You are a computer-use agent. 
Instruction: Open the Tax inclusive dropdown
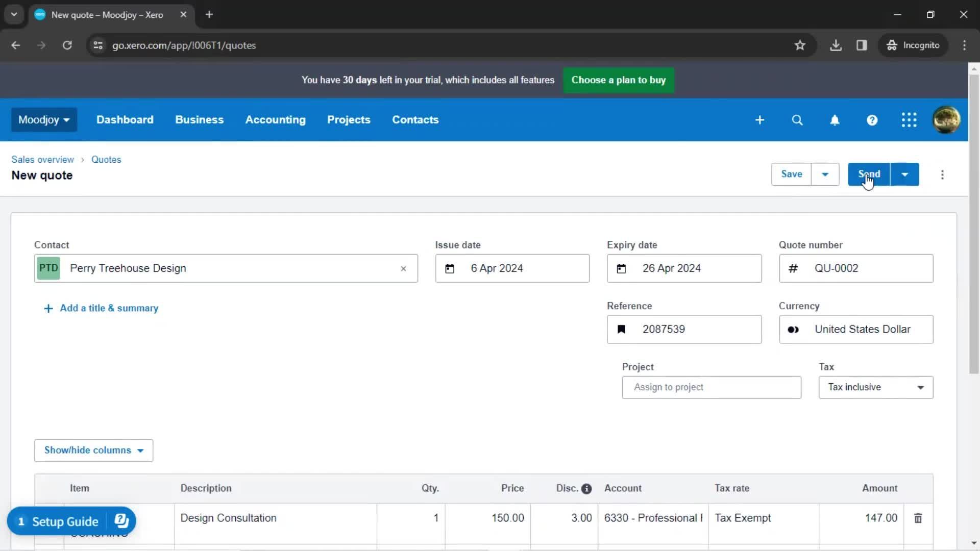[x=876, y=388]
